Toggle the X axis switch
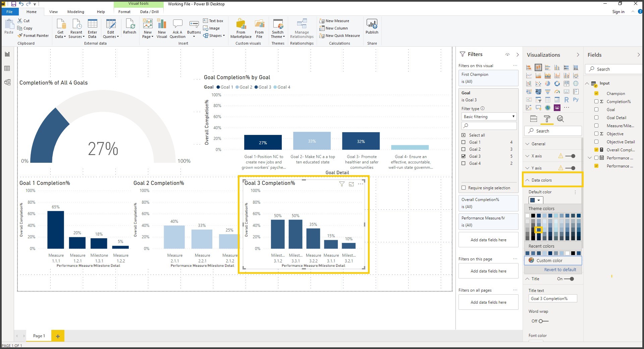 (570, 156)
